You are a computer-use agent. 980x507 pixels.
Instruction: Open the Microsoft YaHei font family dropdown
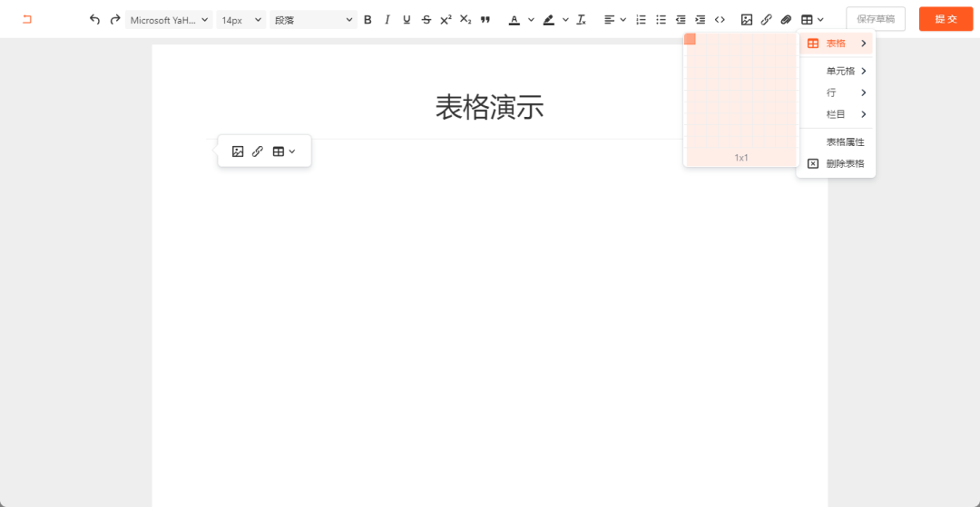click(169, 19)
